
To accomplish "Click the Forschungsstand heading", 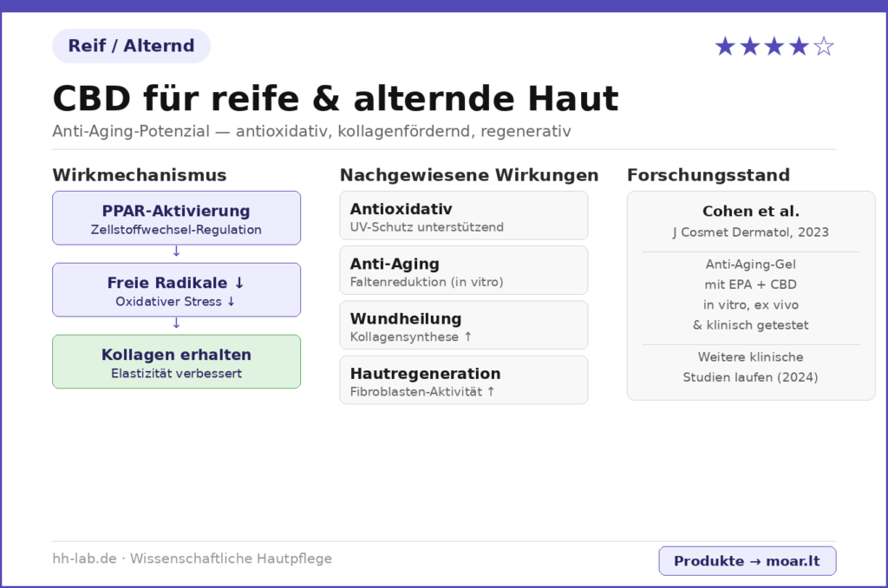I will tap(708, 175).
